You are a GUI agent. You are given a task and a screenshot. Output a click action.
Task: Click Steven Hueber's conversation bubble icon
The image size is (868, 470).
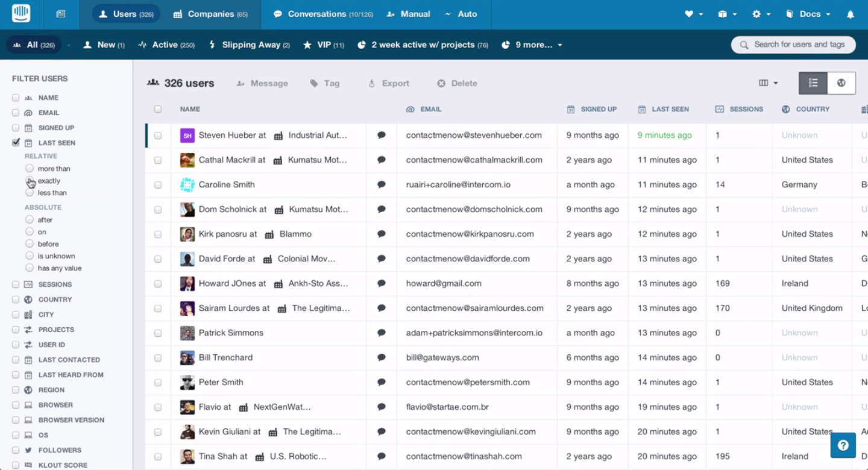point(381,136)
